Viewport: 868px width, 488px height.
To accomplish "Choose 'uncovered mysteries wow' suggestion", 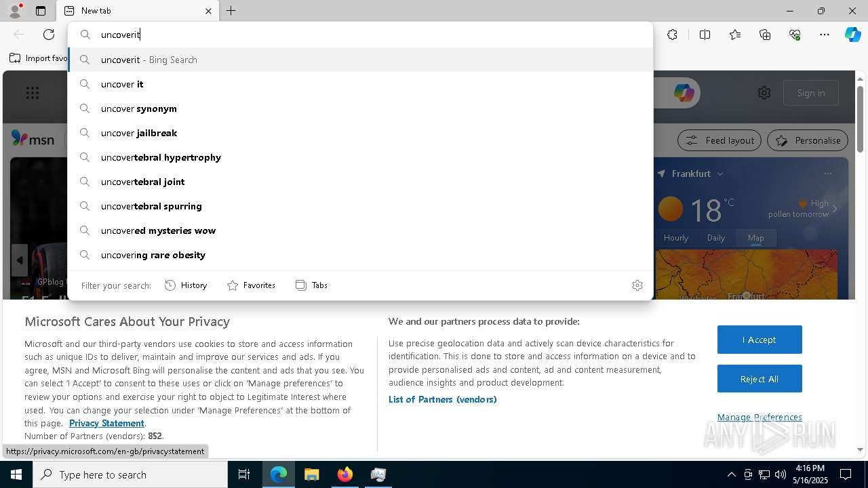I will [x=360, y=230].
